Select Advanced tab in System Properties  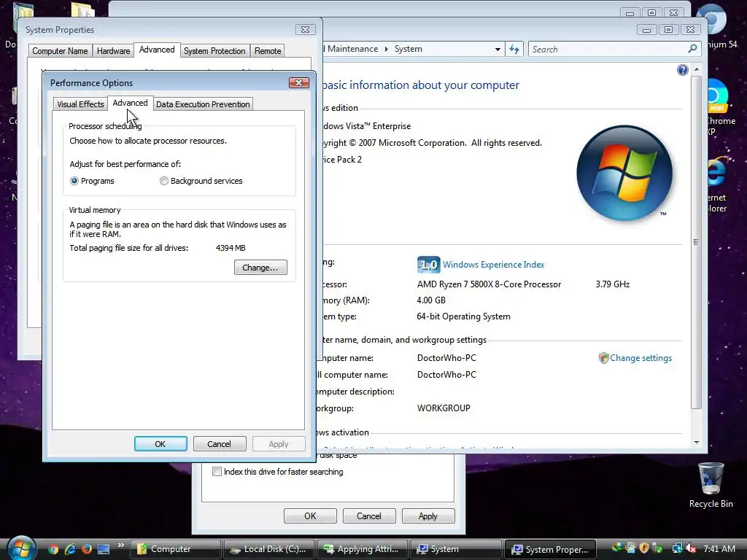[x=157, y=50]
